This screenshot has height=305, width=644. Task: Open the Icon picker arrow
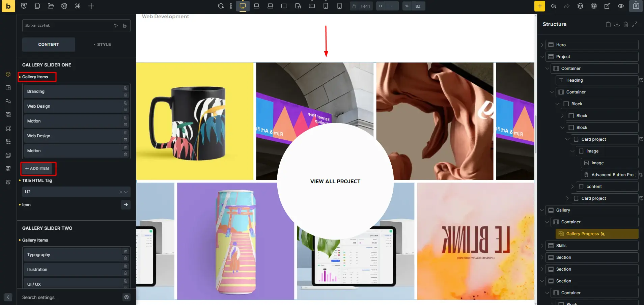(x=126, y=205)
